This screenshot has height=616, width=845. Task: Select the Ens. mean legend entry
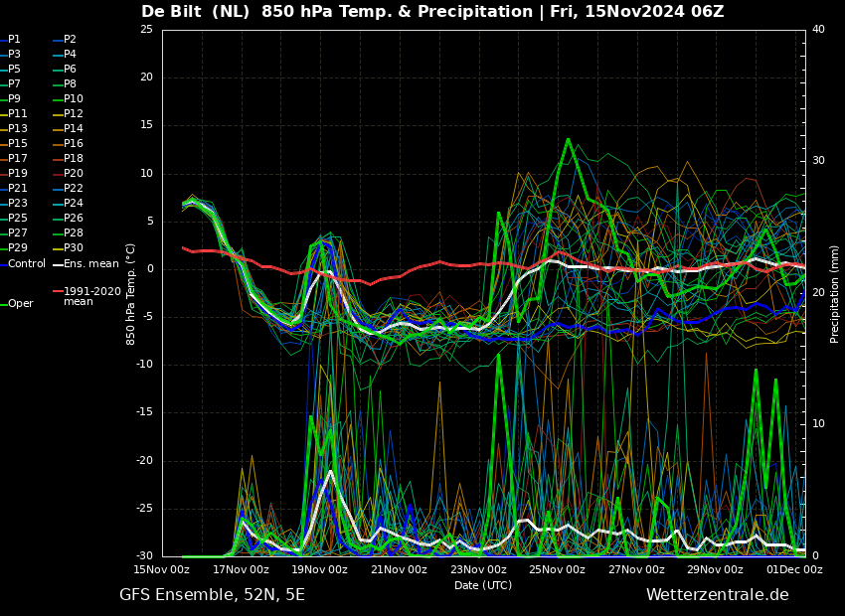pyautogui.click(x=90, y=263)
